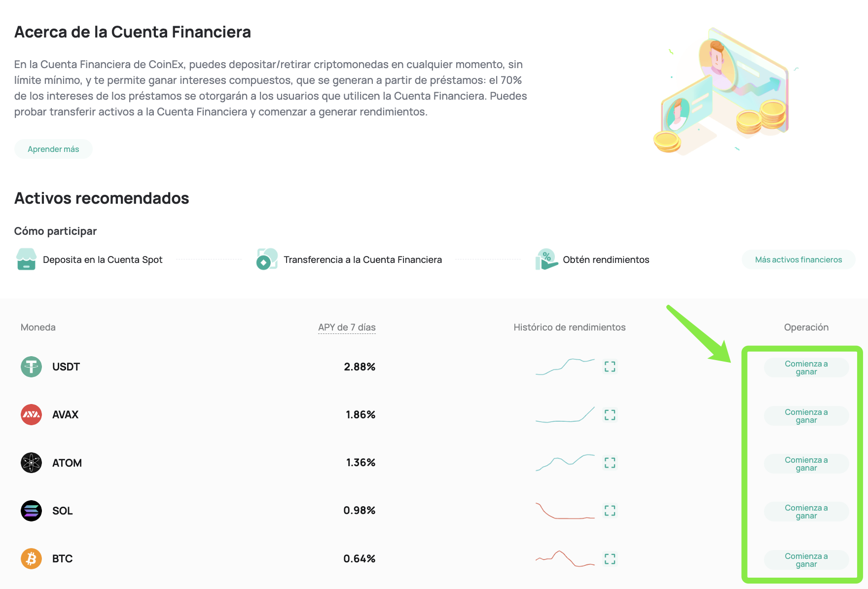868x589 pixels.
Task: Click the Bitcoin coin icon
Action: (x=31, y=559)
